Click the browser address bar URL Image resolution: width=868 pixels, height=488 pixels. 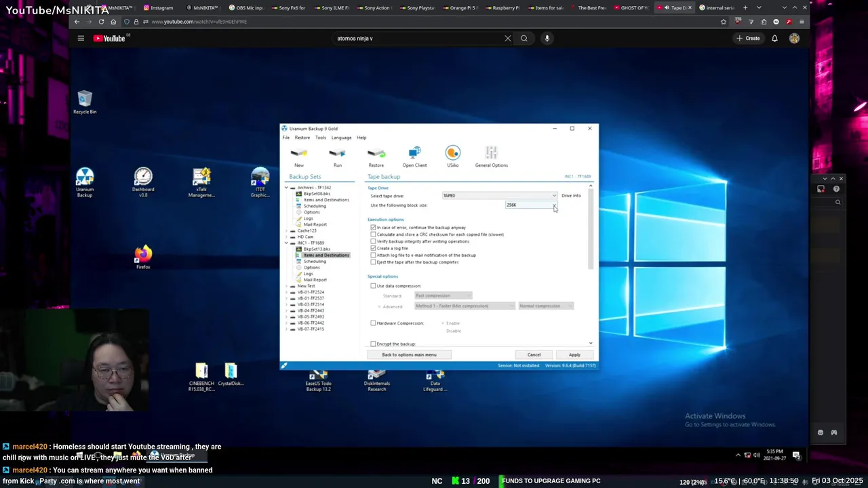pyautogui.click(x=199, y=22)
